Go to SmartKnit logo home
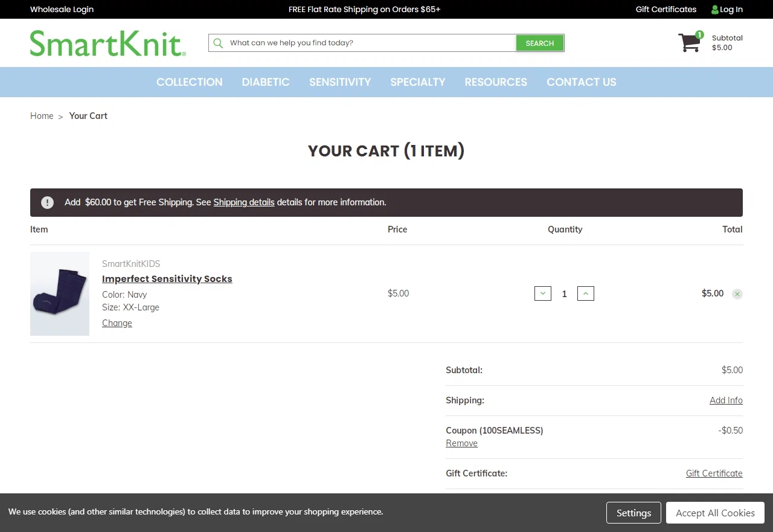Screen dimensions: 773x532 coord(108,43)
